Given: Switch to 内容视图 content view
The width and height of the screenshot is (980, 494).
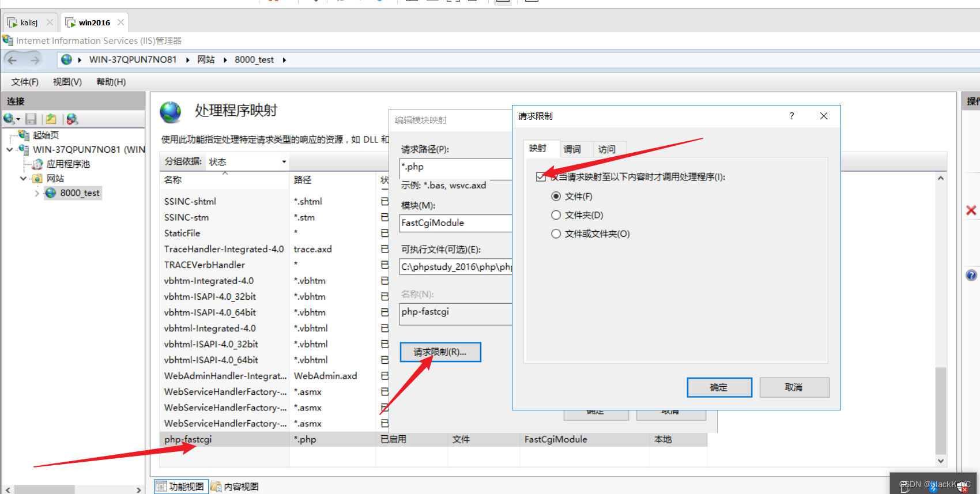Looking at the screenshot, I should click(x=235, y=487).
